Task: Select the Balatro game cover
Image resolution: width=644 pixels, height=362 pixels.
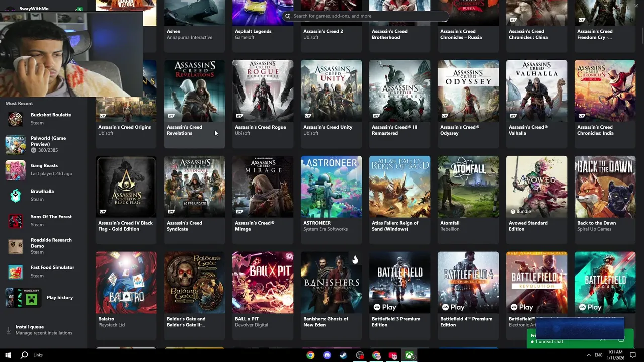Action: coord(126,283)
